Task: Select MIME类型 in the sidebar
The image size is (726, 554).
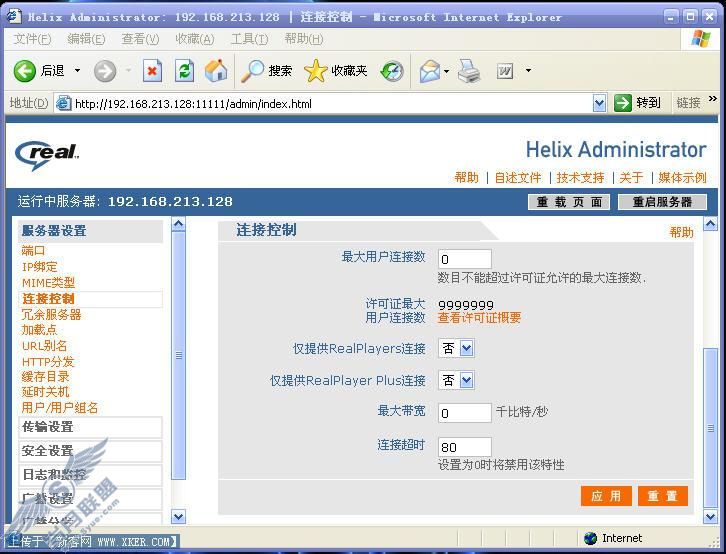Action: click(48, 283)
